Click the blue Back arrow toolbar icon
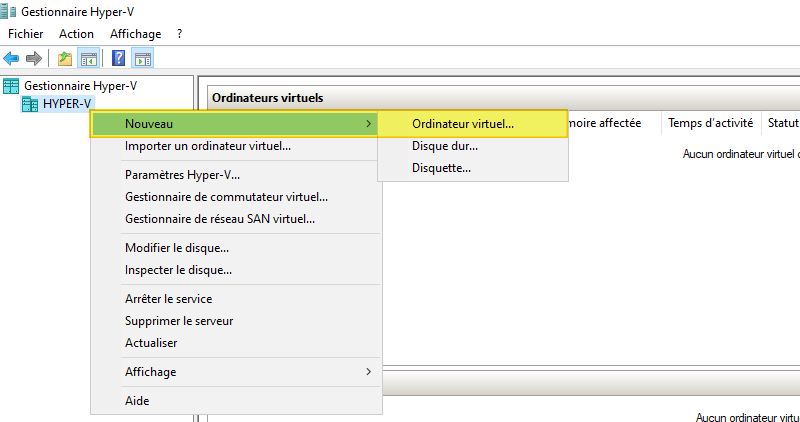The height and width of the screenshot is (422, 800). (x=12, y=58)
